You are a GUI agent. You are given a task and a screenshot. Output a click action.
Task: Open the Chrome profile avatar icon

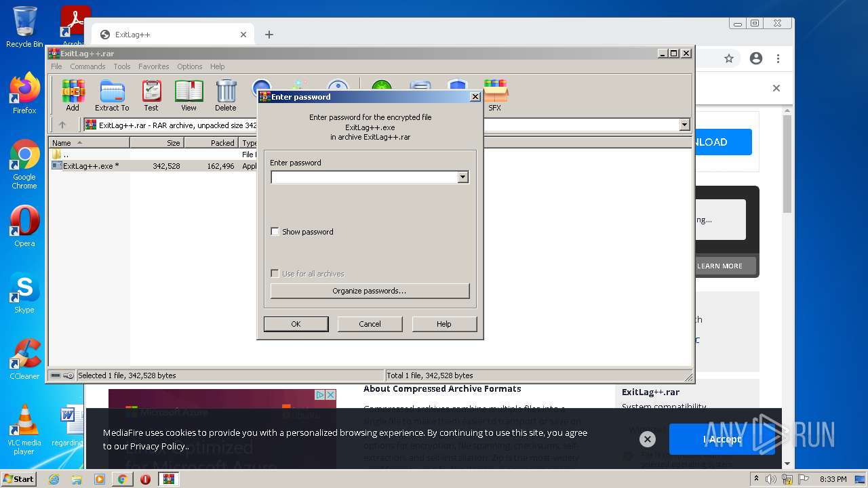pyautogui.click(x=756, y=59)
